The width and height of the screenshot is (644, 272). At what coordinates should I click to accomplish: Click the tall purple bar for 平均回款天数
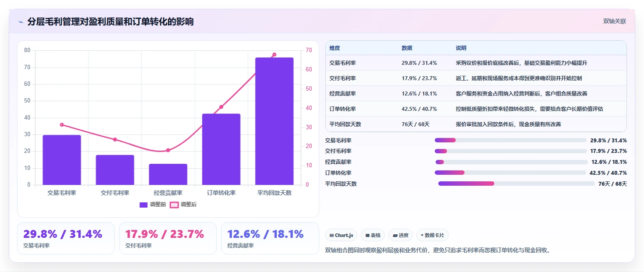coord(274,121)
